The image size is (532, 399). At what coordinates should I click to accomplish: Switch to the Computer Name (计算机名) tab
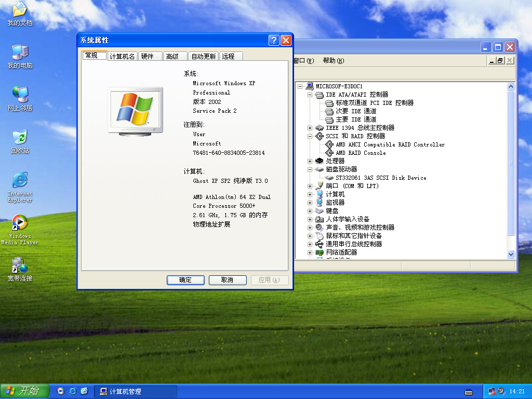(122, 56)
